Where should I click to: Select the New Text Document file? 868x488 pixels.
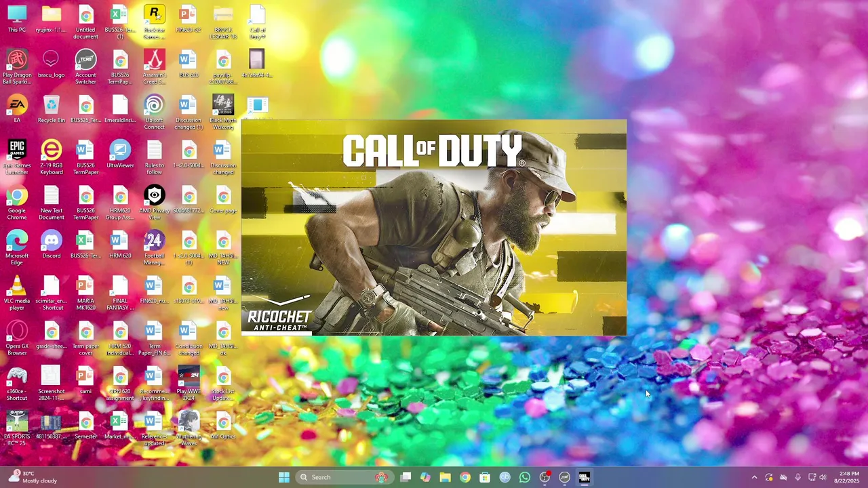coord(52,203)
